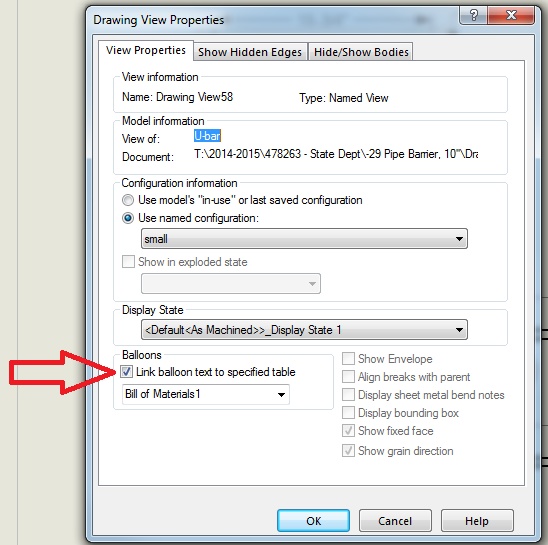Open the Display State dropdown
Image resolution: width=548 pixels, height=545 pixels.
click(304, 329)
